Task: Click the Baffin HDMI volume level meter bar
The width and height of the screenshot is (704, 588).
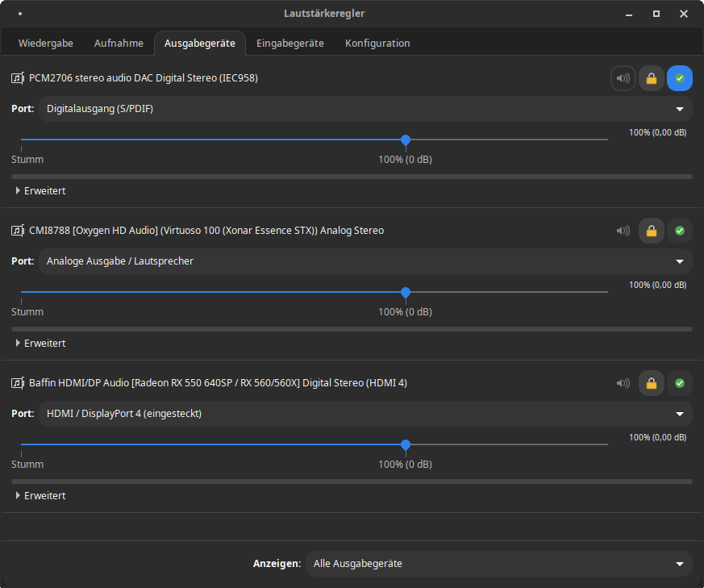Action: point(352,481)
